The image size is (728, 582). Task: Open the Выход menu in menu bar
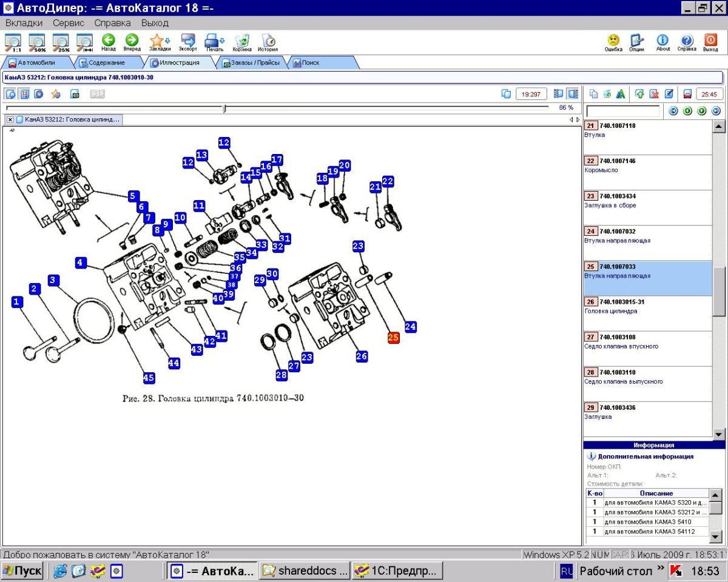[155, 23]
